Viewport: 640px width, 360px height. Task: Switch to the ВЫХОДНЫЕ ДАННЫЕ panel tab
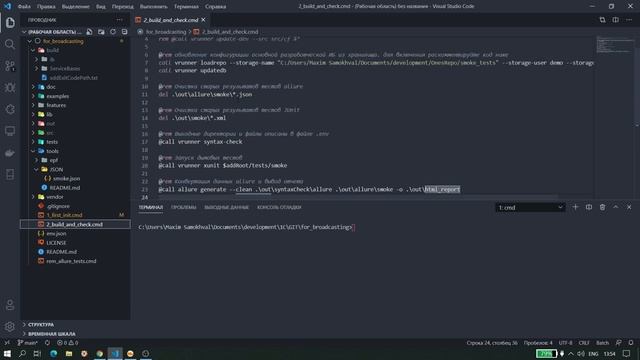[227, 207]
